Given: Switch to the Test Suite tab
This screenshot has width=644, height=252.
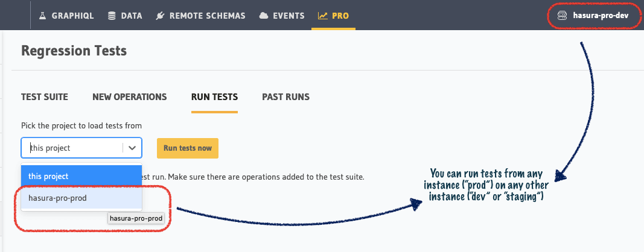Looking at the screenshot, I should [45, 97].
